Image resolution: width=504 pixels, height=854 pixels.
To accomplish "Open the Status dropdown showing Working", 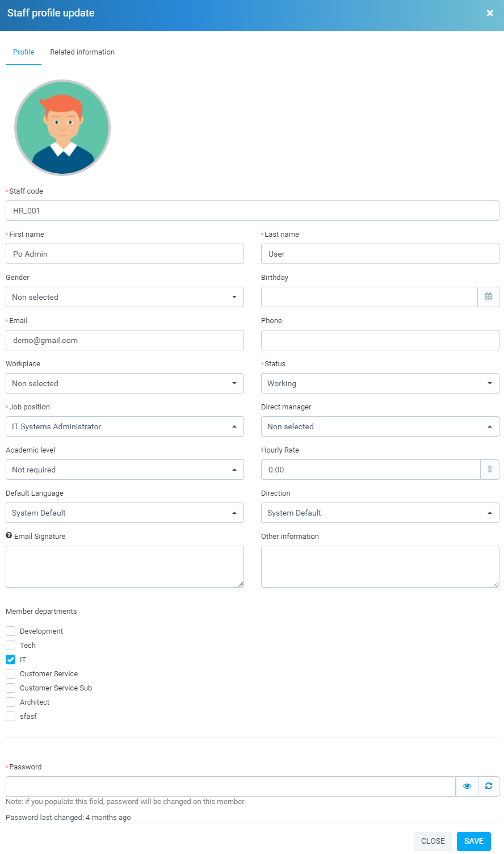I will (379, 383).
